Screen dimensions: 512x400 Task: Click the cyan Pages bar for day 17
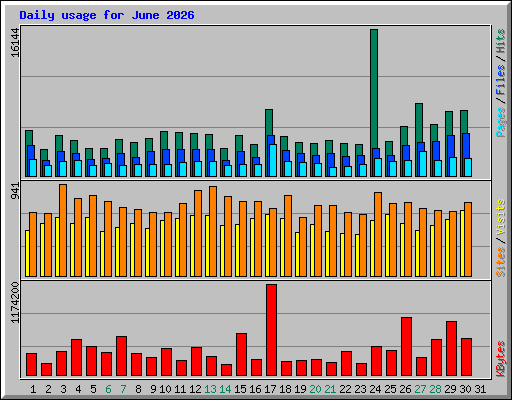click(273, 160)
